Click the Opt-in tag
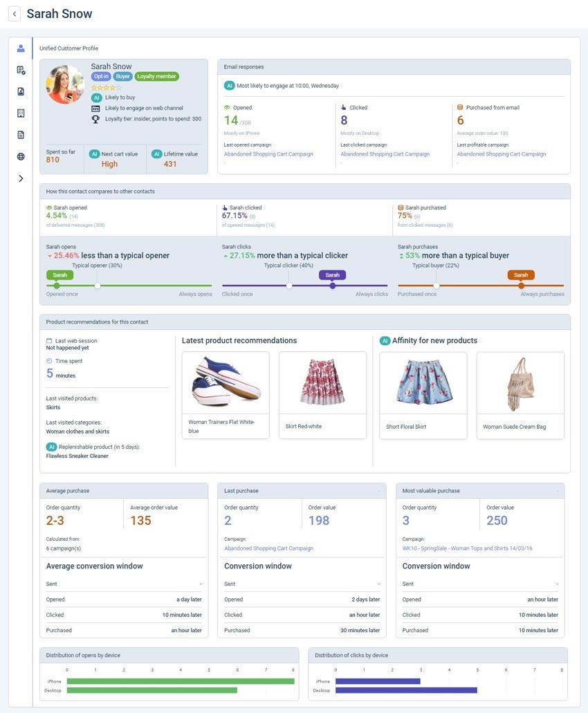 pyautogui.click(x=101, y=77)
